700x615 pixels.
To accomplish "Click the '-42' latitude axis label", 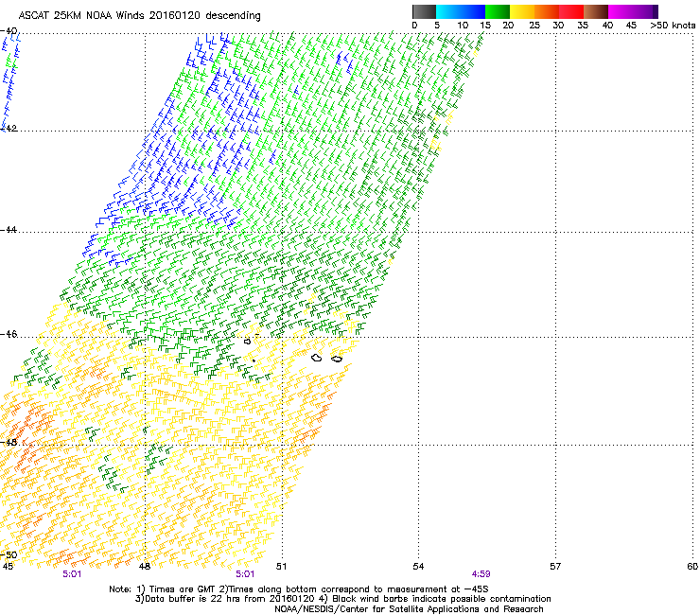I will (9, 129).
